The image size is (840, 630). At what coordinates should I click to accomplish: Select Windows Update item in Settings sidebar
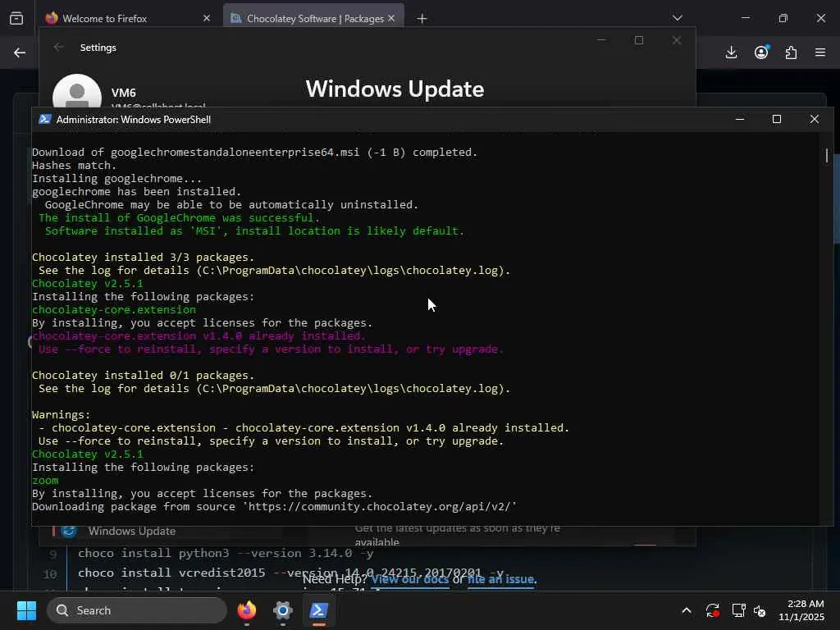pyautogui.click(x=132, y=531)
